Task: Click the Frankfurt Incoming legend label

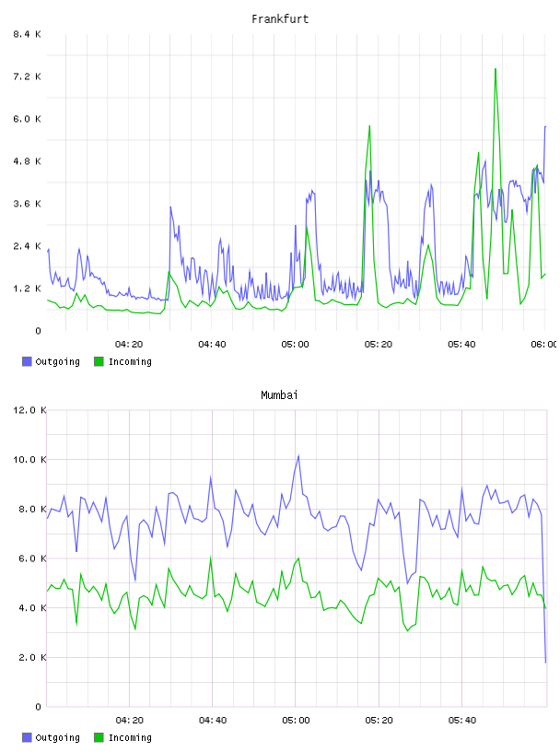Action: point(130,361)
